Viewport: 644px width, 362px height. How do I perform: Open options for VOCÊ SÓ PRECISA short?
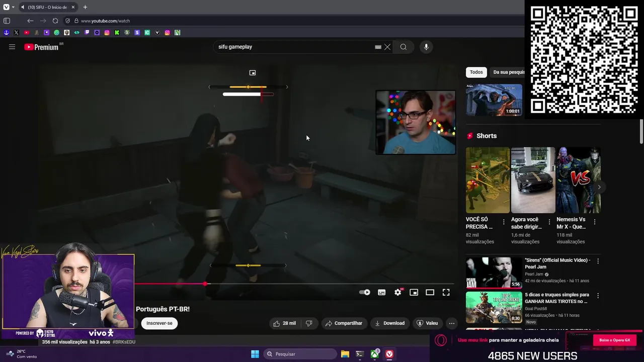click(504, 222)
